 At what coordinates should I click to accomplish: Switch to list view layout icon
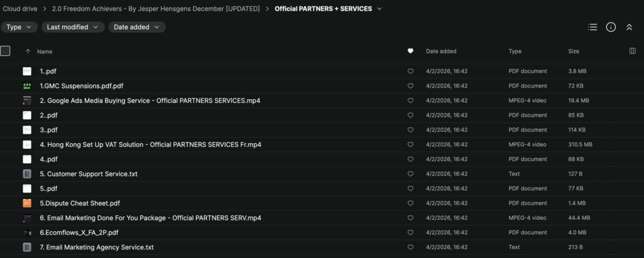point(592,27)
